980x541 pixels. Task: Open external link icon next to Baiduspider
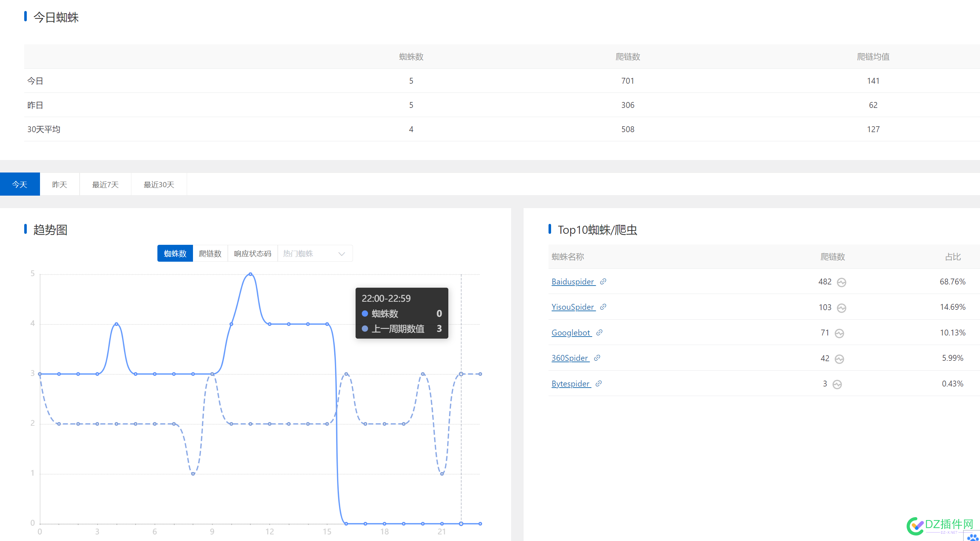click(x=603, y=282)
